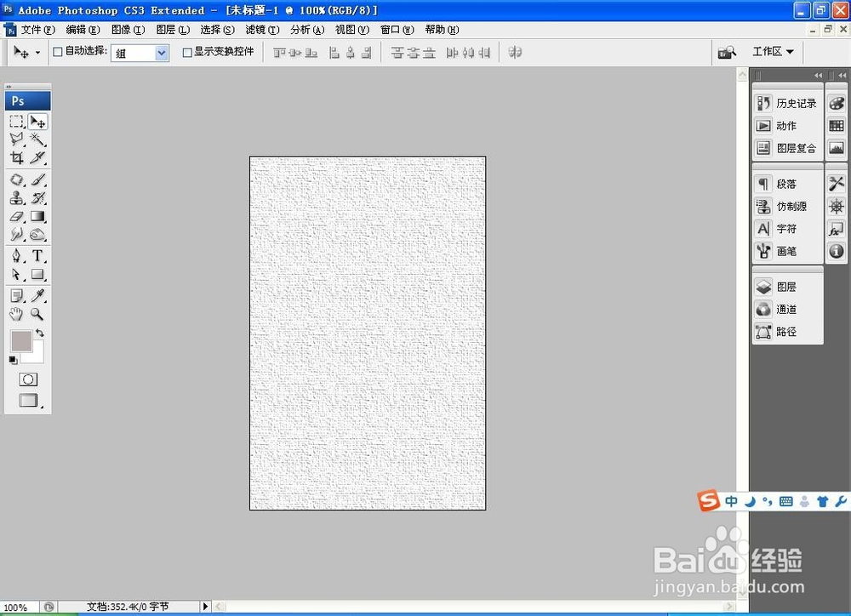Open the 工作区 workspace dropdown
Viewport: 851px width, 616px height.
pyautogui.click(x=773, y=52)
